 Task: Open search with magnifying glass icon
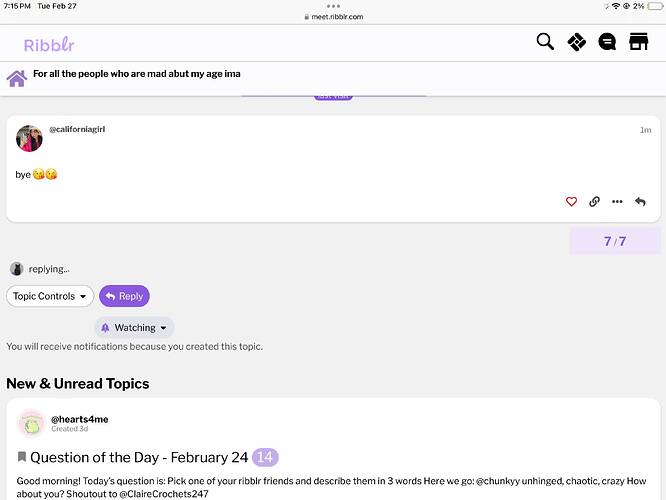[545, 42]
